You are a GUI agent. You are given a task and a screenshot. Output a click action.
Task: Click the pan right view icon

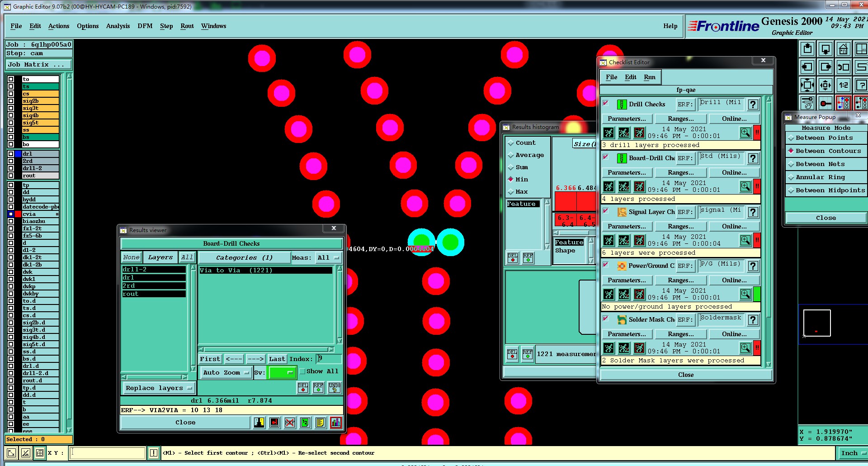(826, 67)
